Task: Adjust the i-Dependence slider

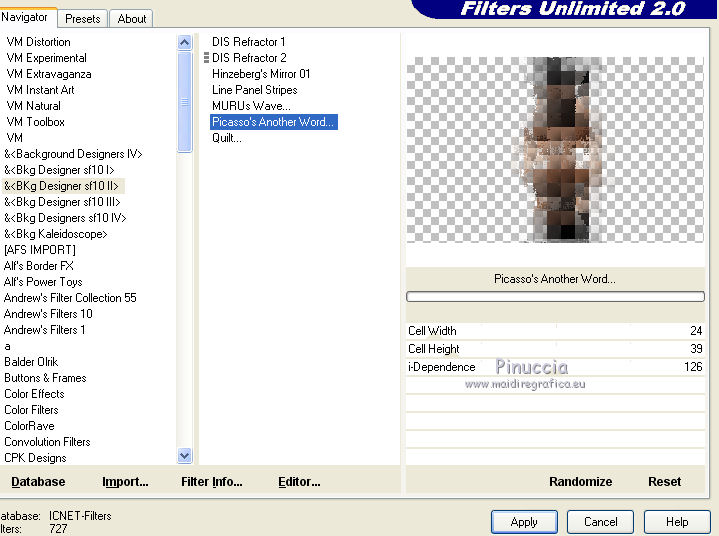Action: pyautogui.click(x=555, y=367)
